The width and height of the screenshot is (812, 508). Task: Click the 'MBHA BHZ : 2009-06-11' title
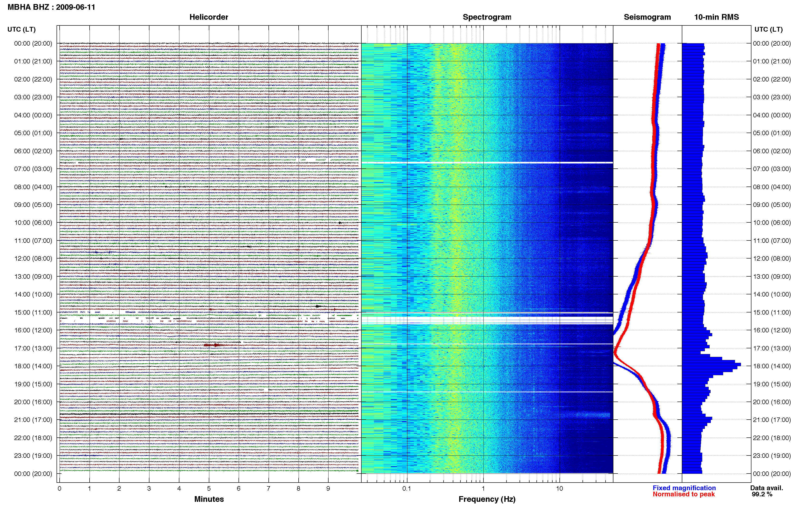click(51, 7)
